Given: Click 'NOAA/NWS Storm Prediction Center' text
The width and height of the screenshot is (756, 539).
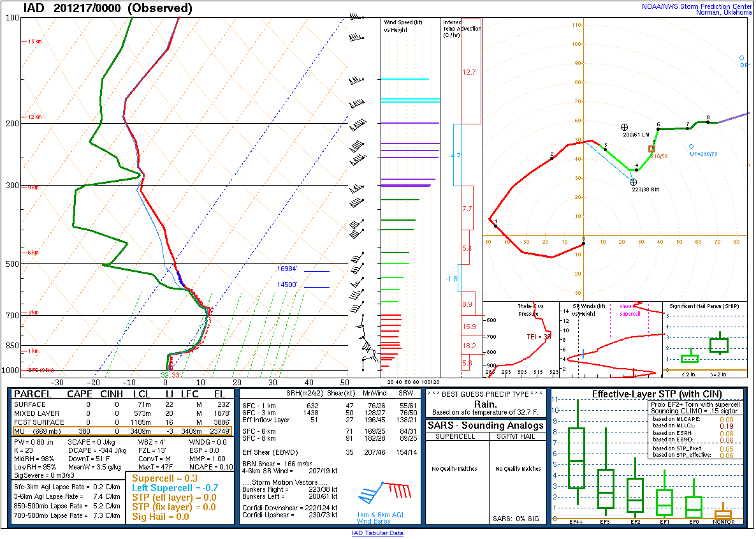Looking at the screenshot, I should pyautogui.click(x=697, y=6).
